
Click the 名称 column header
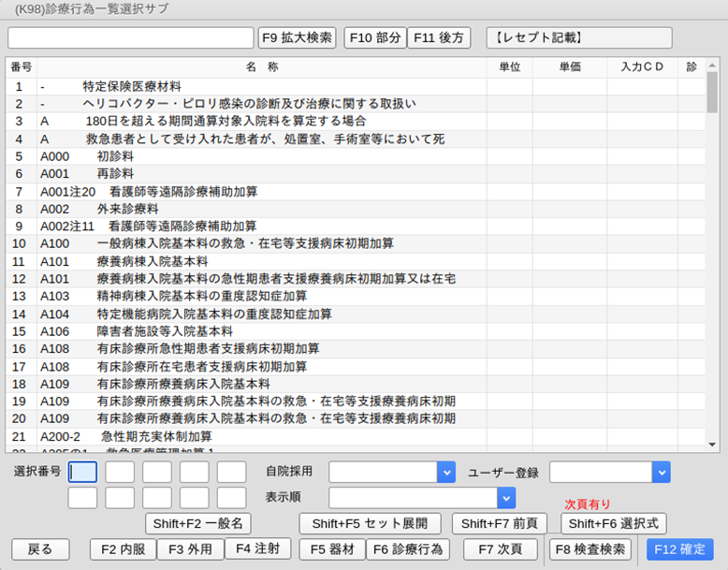tap(262, 66)
